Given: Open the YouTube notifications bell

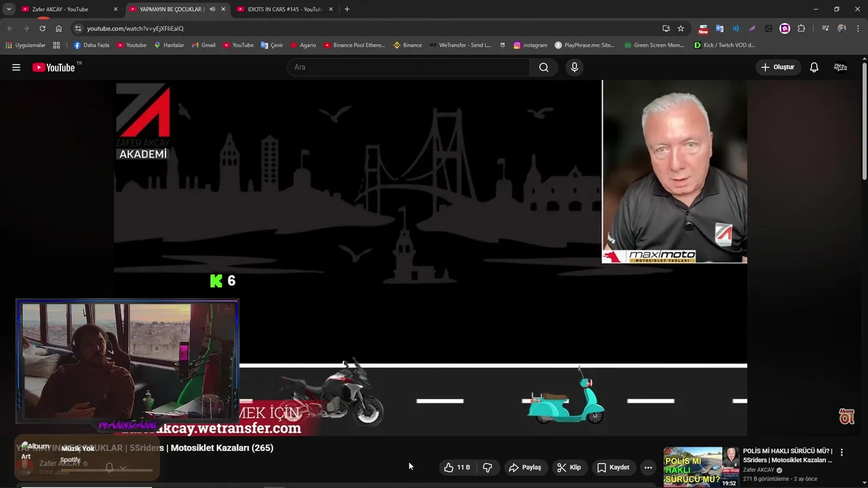Looking at the screenshot, I should tap(814, 67).
